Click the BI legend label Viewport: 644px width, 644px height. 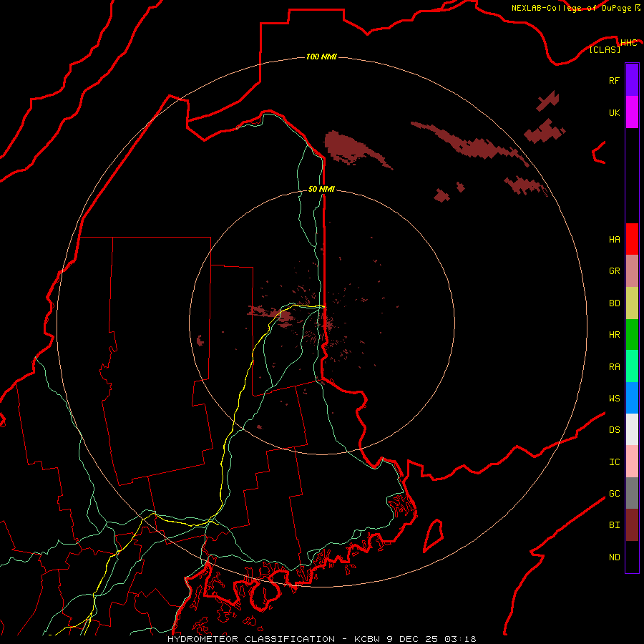pyautogui.click(x=614, y=525)
